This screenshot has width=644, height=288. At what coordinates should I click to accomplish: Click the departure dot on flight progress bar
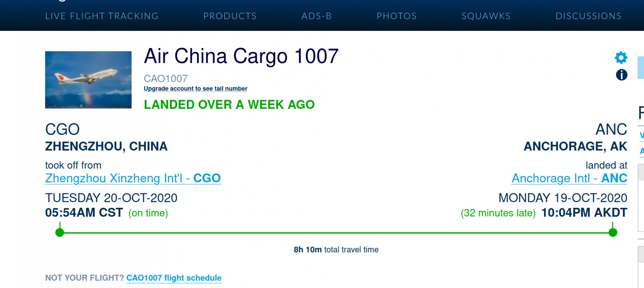click(x=60, y=232)
